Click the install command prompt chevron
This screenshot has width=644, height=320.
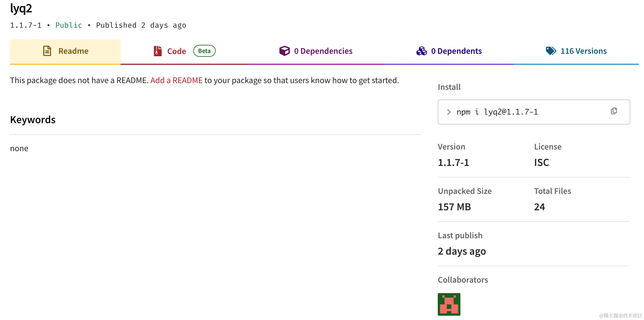click(x=449, y=112)
